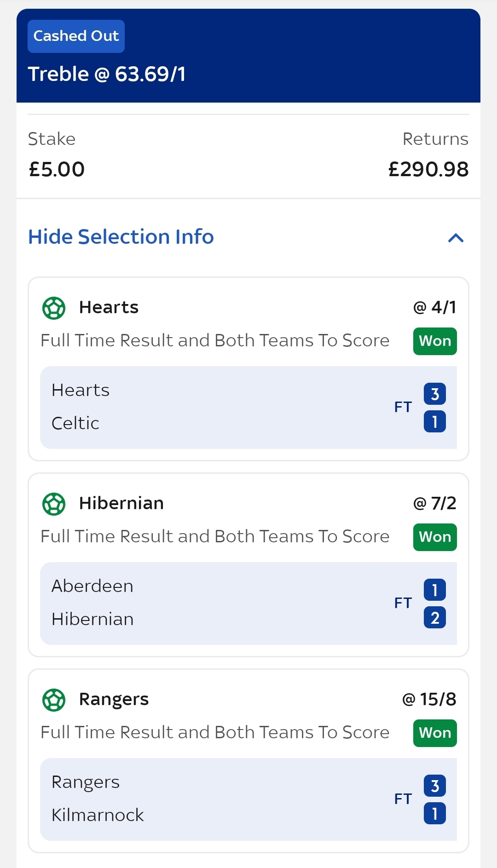Click the football icon beside Hearts

(x=54, y=308)
